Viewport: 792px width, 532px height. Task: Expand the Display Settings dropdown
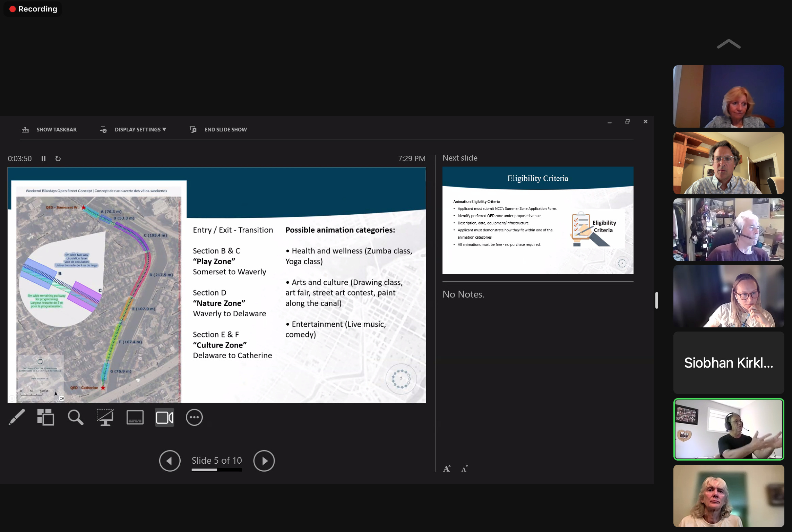coord(140,129)
